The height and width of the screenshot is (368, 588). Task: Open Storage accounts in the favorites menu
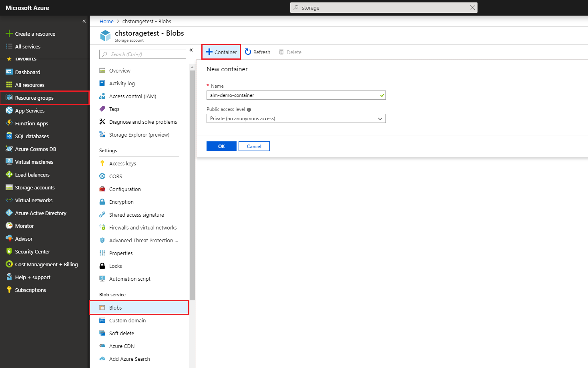[x=34, y=187]
